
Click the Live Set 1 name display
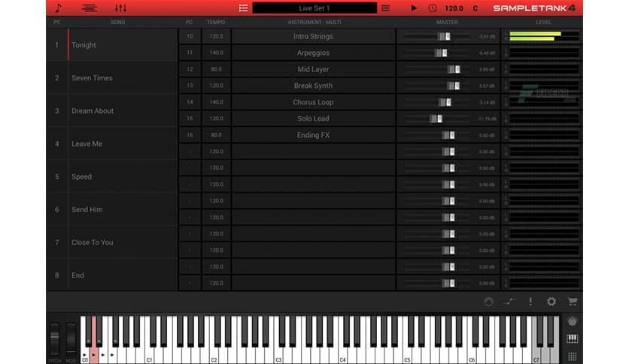point(314,8)
